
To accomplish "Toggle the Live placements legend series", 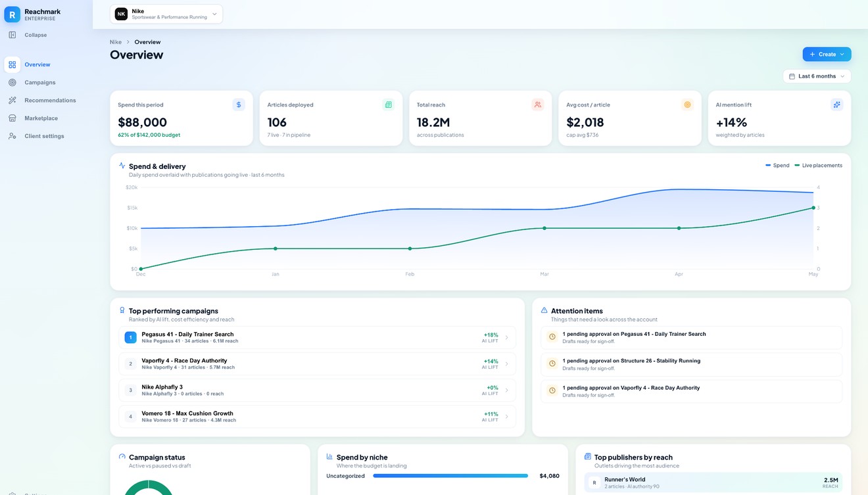I will (818, 166).
